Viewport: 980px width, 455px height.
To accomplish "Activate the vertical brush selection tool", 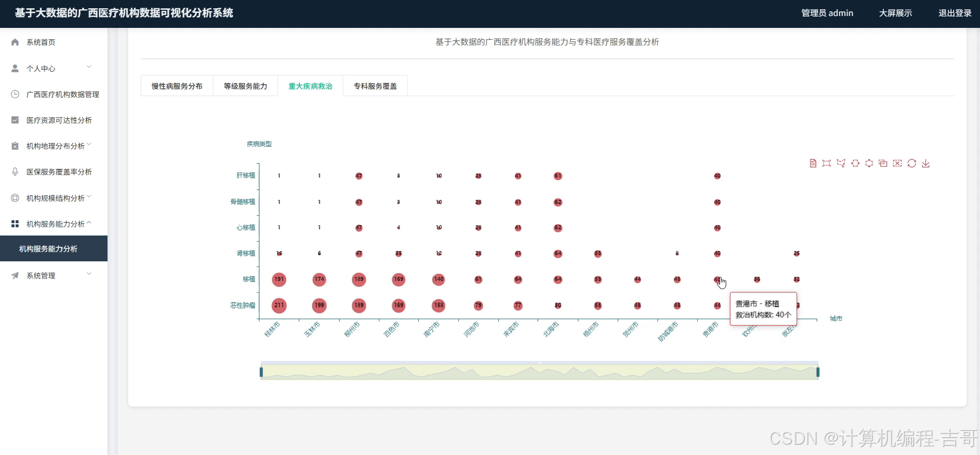I will [x=869, y=163].
